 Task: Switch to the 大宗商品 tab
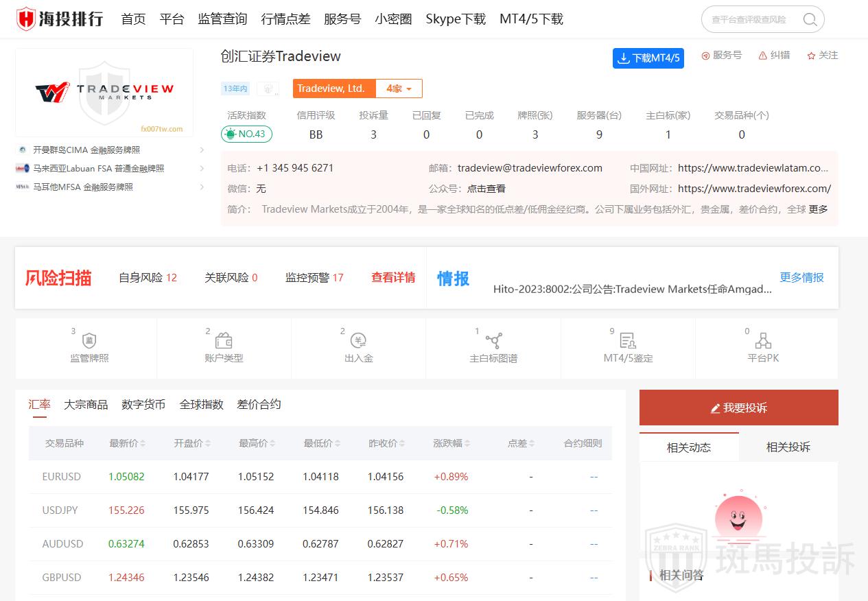(x=86, y=405)
